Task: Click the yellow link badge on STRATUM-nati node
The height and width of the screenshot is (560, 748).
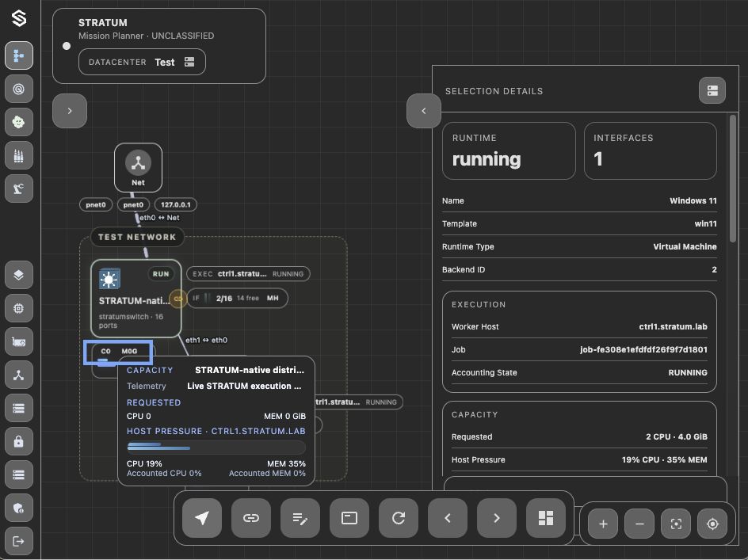Action: point(178,299)
